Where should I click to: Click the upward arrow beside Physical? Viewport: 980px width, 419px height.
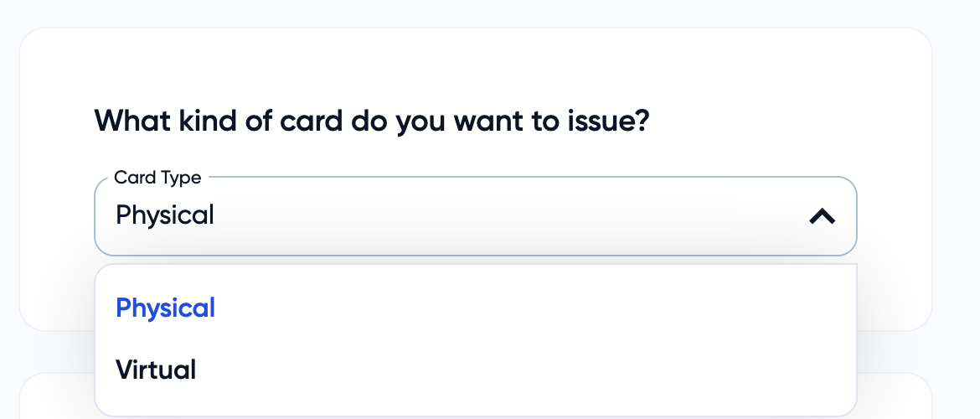pyautogui.click(x=822, y=216)
